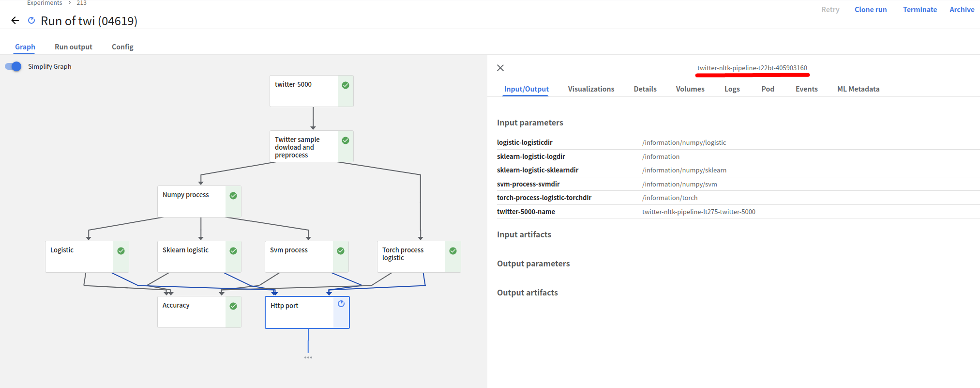
Task: Click the green checkmark on twitter-5000 node
Action: pos(346,85)
